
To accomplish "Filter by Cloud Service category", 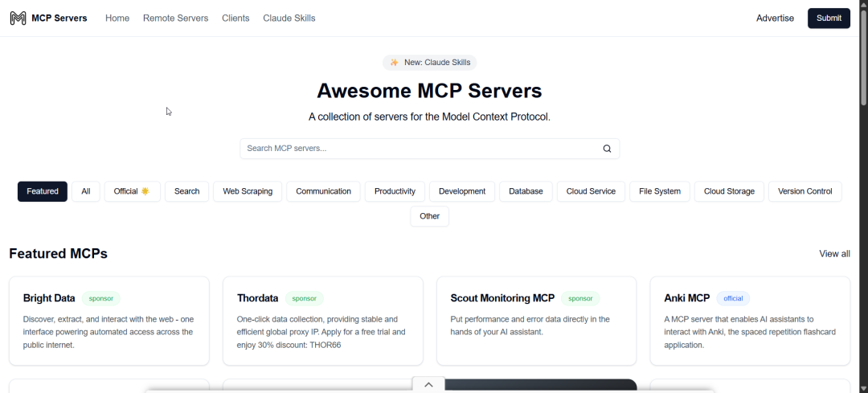I will click(x=592, y=191).
